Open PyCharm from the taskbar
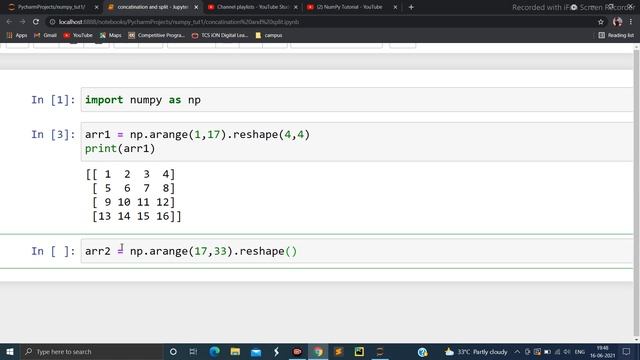 (359, 351)
